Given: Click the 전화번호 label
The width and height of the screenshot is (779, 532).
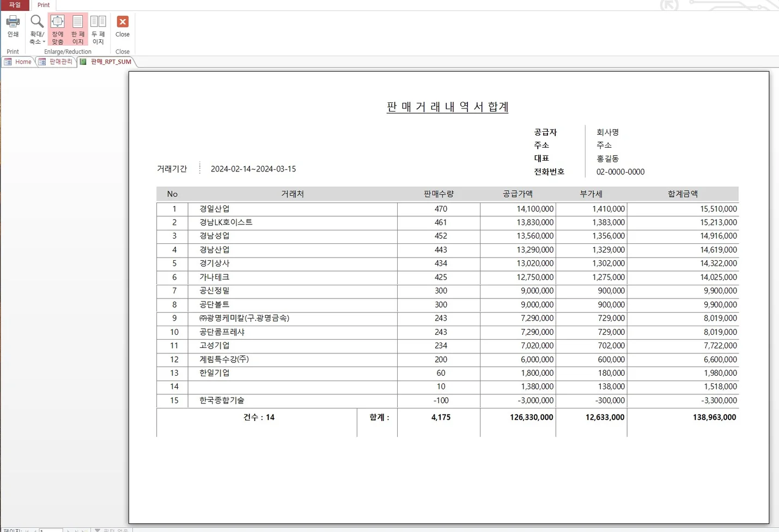Looking at the screenshot, I should click(549, 172).
